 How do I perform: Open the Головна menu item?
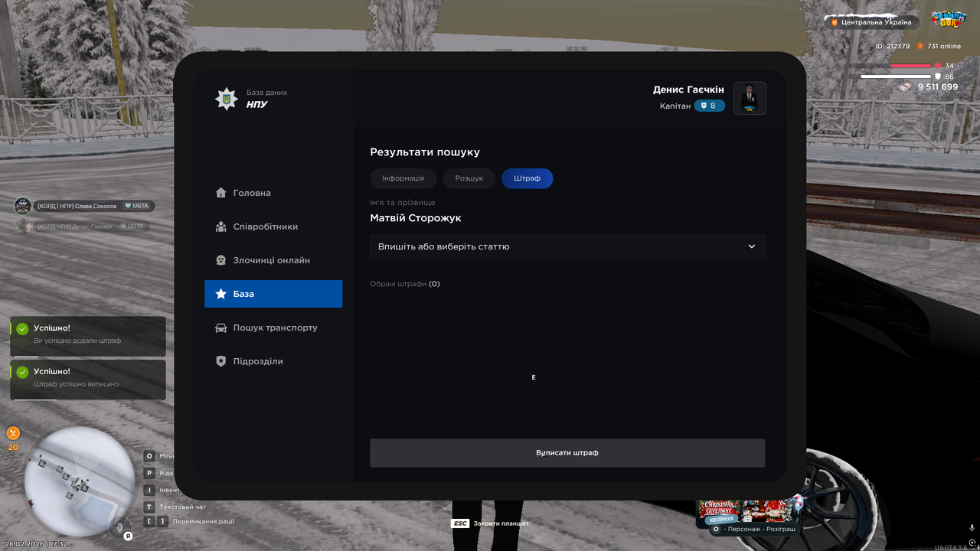click(x=273, y=193)
